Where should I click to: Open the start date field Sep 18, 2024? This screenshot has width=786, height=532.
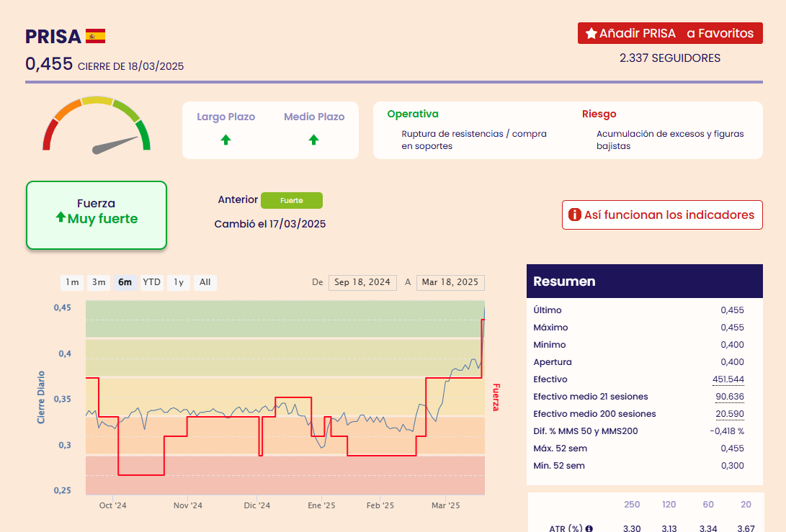click(x=362, y=282)
